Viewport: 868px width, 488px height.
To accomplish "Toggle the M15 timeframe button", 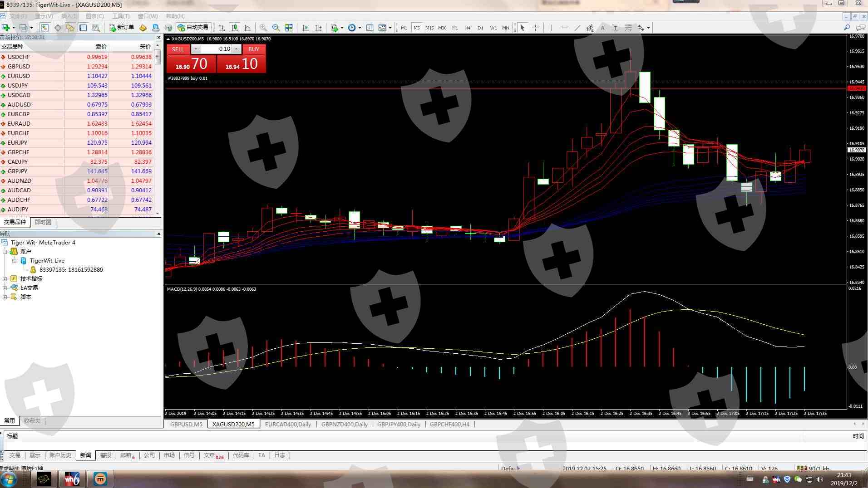I will (x=429, y=28).
